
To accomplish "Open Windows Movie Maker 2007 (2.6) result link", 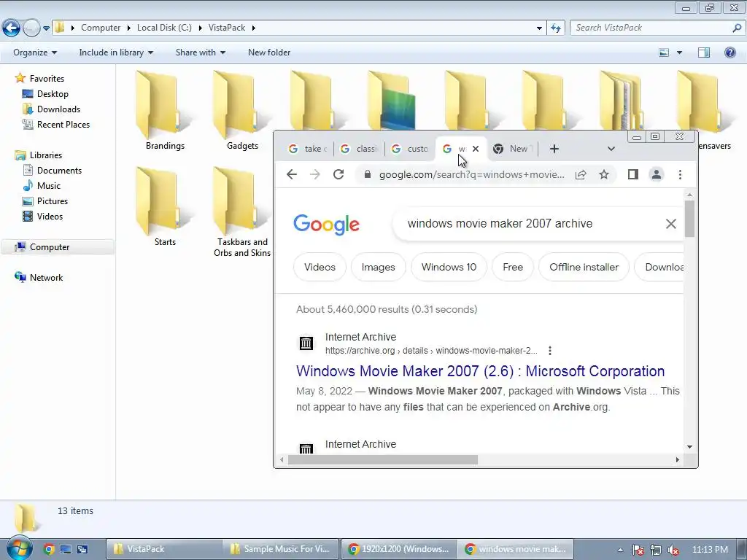I will click(x=480, y=371).
